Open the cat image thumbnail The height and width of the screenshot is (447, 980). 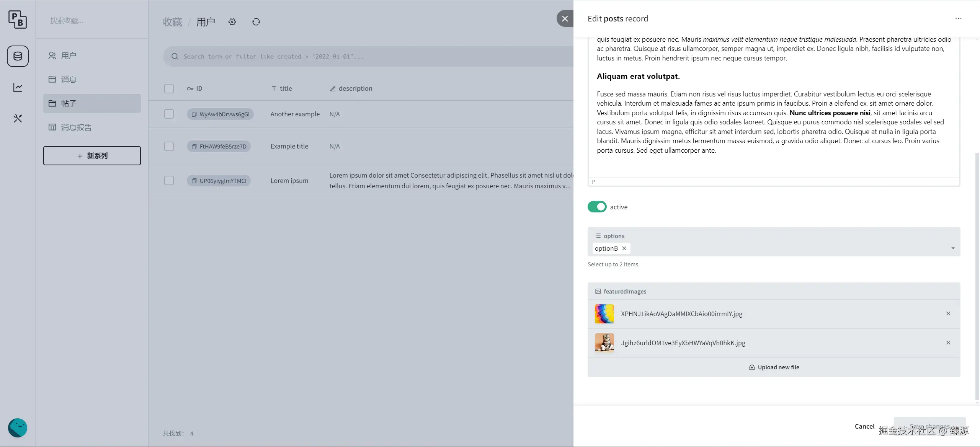pyautogui.click(x=604, y=343)
